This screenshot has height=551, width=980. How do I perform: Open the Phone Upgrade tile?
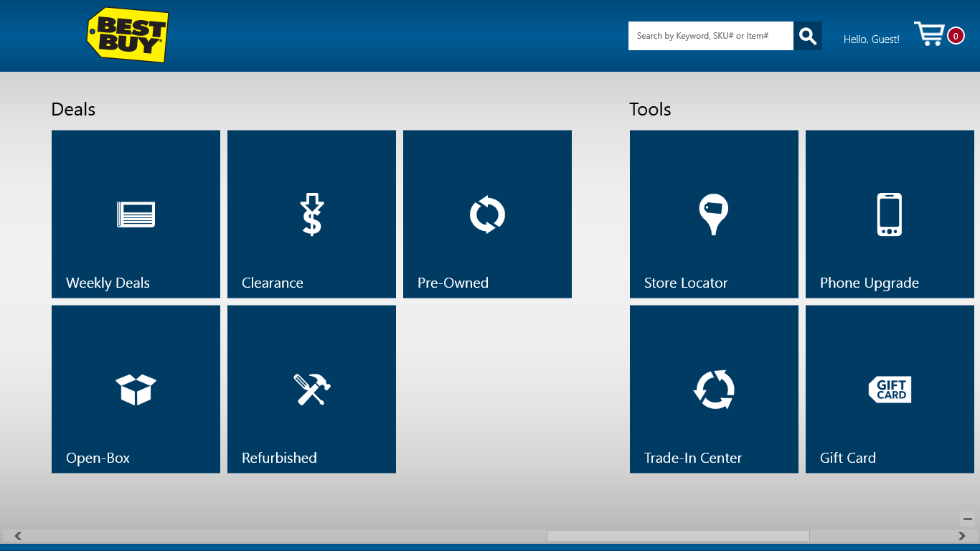pos(890,214)
